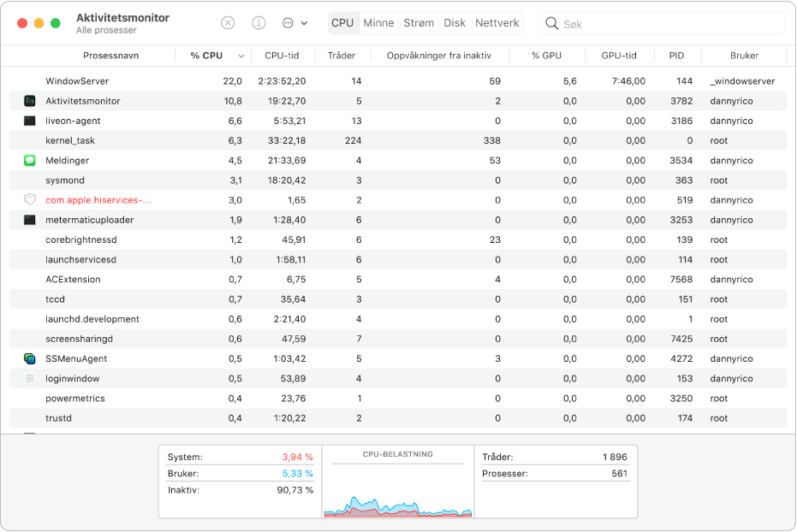Select the launchd.development process name

(x=92, y=319)
